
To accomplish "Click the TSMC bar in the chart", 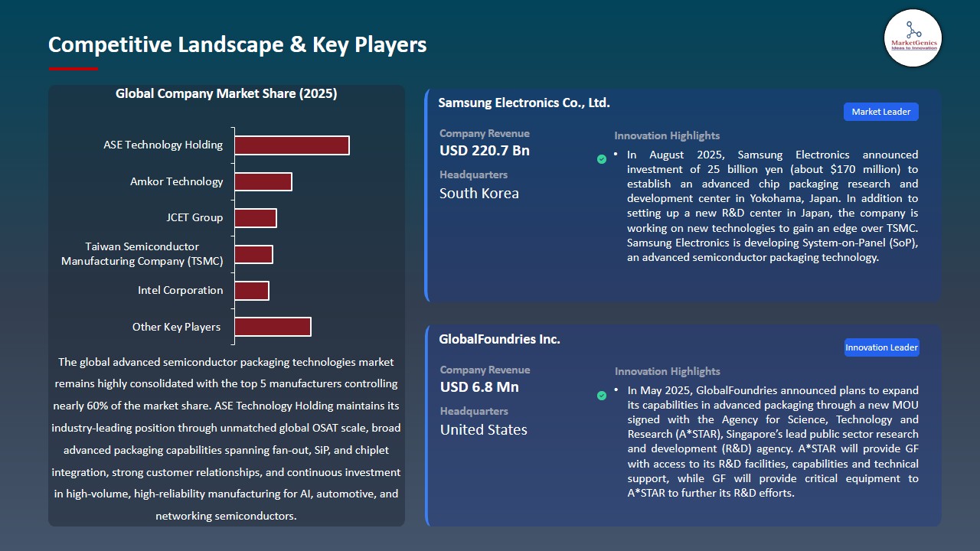I will [253, 253].
